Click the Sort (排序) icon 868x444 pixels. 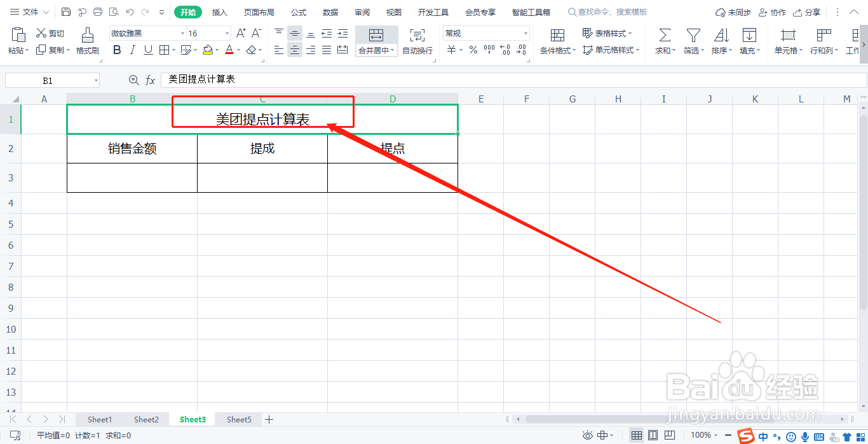click(x=721, y=35)
